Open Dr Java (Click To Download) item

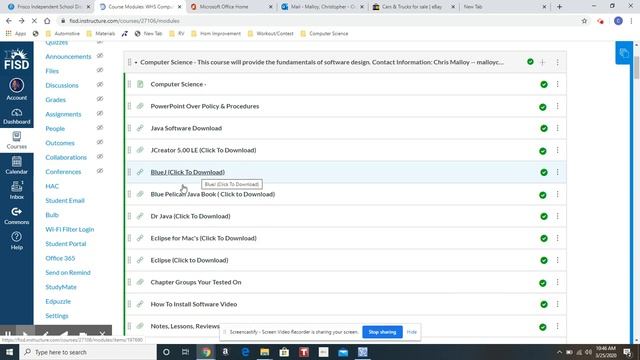pyautogui.click(x=190, y=216)
